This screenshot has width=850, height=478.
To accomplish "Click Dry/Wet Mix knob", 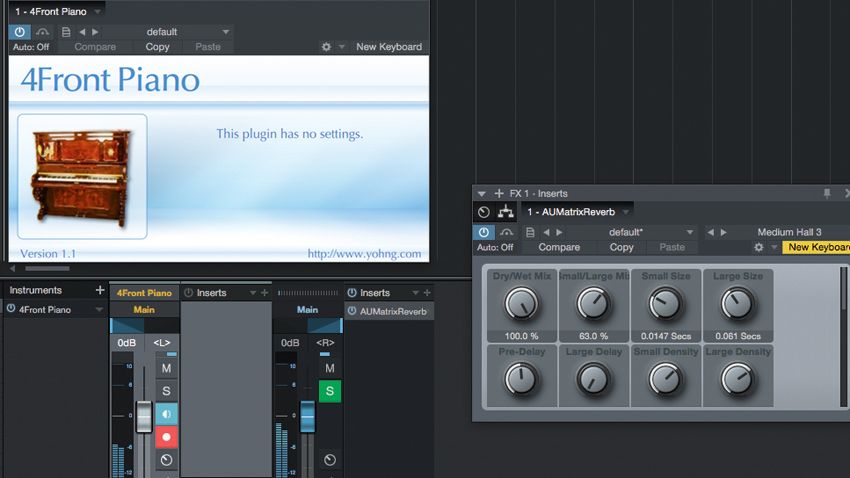I will (521, 304).
